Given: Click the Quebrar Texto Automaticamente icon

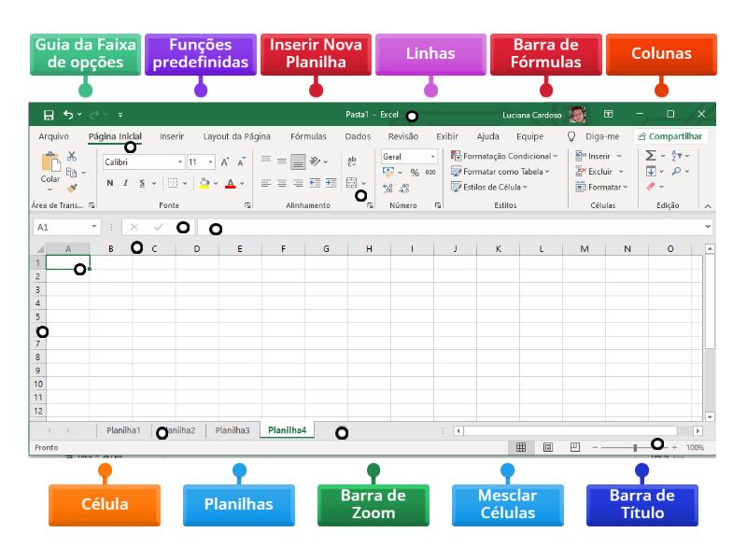Looking at the screenshot, I should coord(353,161).
